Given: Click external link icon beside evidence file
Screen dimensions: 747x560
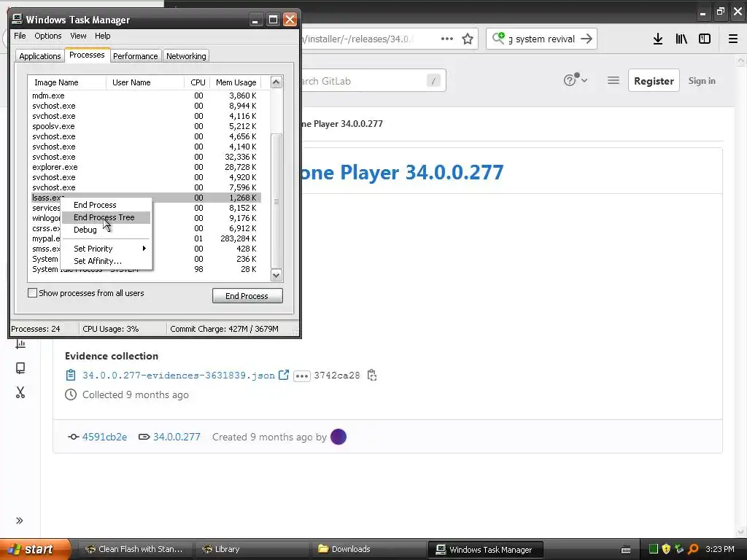Looking at the screenshot, I should tap(284, 375).
